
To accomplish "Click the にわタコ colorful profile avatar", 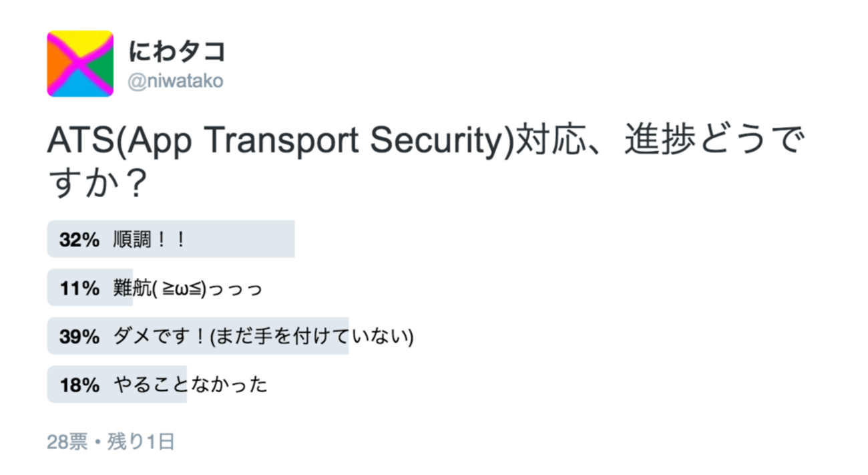I will (x=80, y=63).
